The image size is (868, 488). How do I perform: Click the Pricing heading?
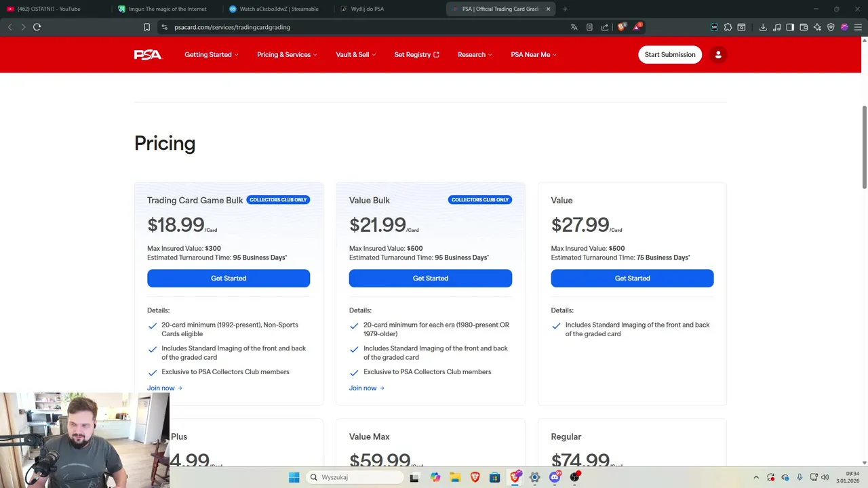(165, 144)
